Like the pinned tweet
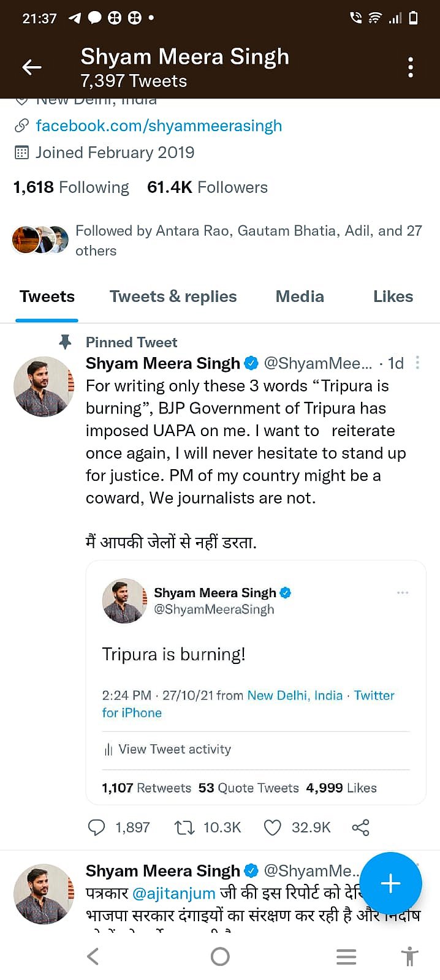 272,827
